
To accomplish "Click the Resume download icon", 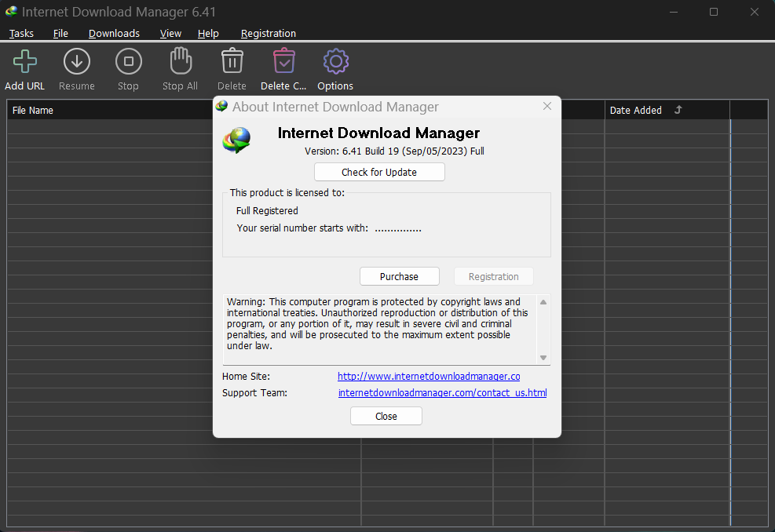I will pos(77,62).
